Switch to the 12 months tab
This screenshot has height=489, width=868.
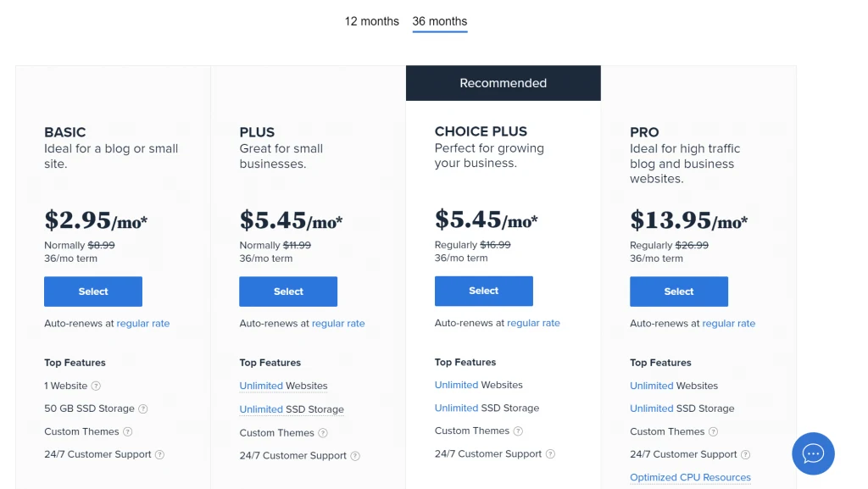[371, 21]
